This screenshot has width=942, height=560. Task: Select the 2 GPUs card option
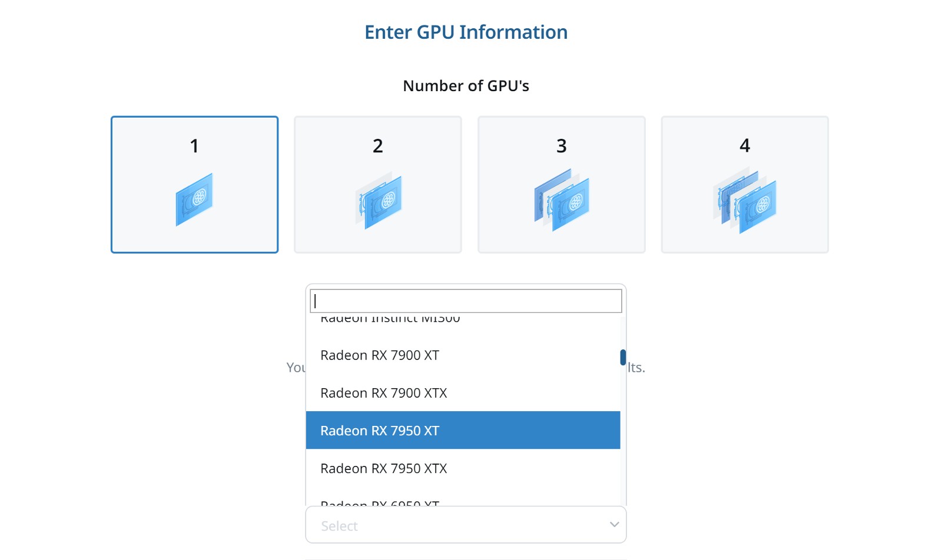[378, 185]
